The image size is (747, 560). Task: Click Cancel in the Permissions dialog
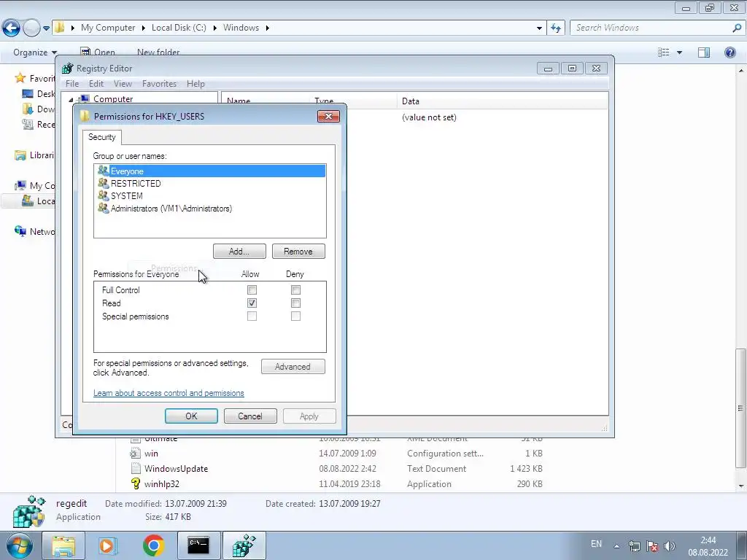[250, 416]
